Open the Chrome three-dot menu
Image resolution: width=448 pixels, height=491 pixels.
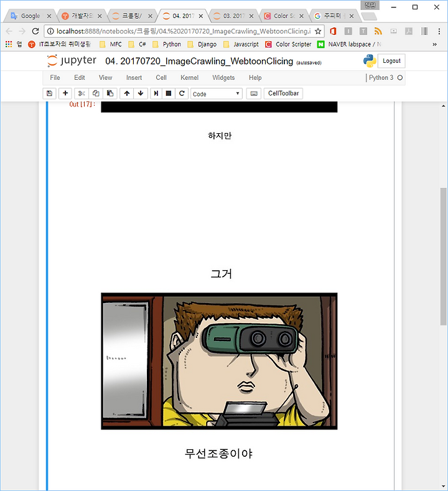pyautogui.click(x=439, y=31)
